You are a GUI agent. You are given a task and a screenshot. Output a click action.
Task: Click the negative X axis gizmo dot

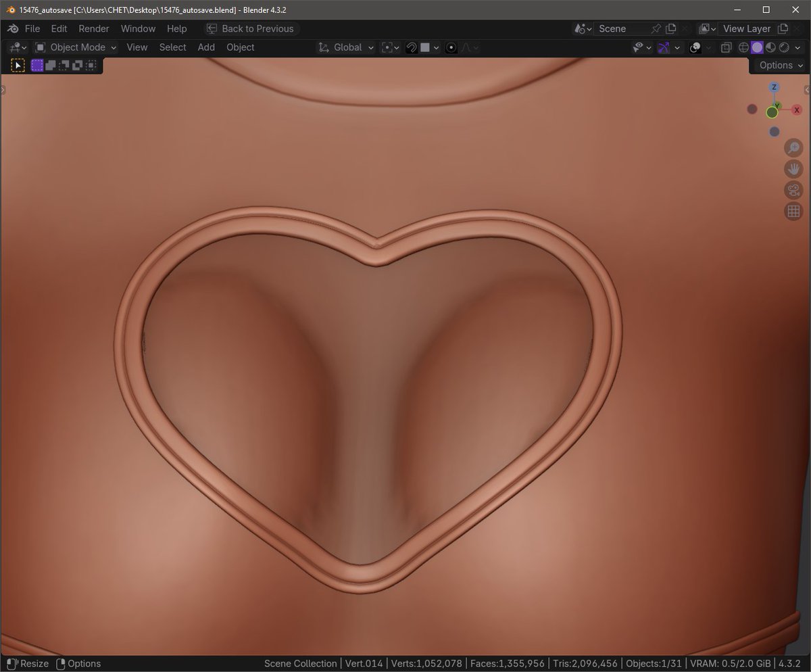[752, 109]
